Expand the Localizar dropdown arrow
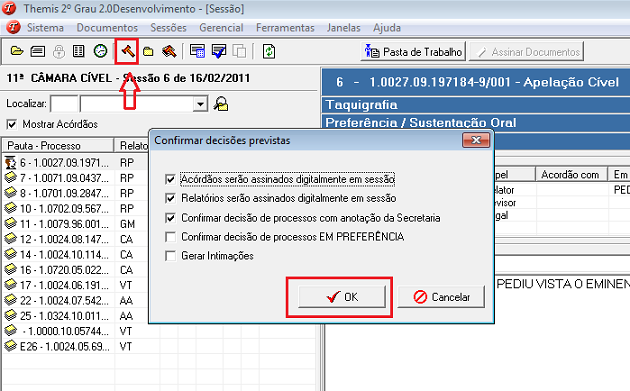Viewport: 630px width, 391px height. (x=200, y=104)
